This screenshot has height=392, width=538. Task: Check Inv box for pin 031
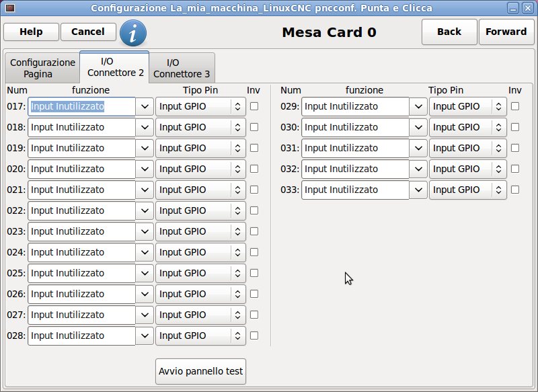tap(515, 148)
